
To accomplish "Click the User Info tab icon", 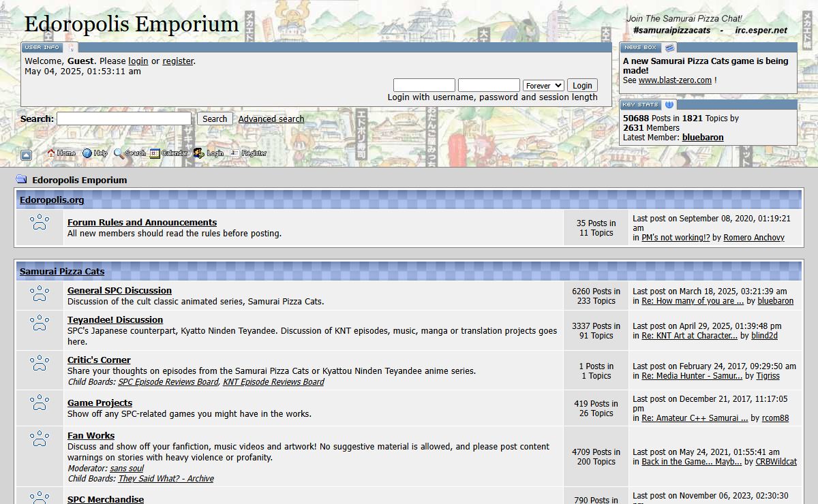I will (72, 48).
